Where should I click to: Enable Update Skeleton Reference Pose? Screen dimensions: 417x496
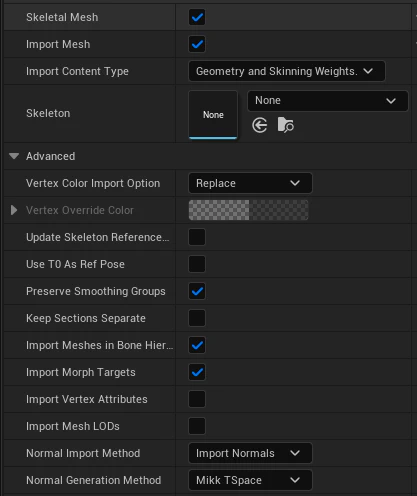pos(197,237)
